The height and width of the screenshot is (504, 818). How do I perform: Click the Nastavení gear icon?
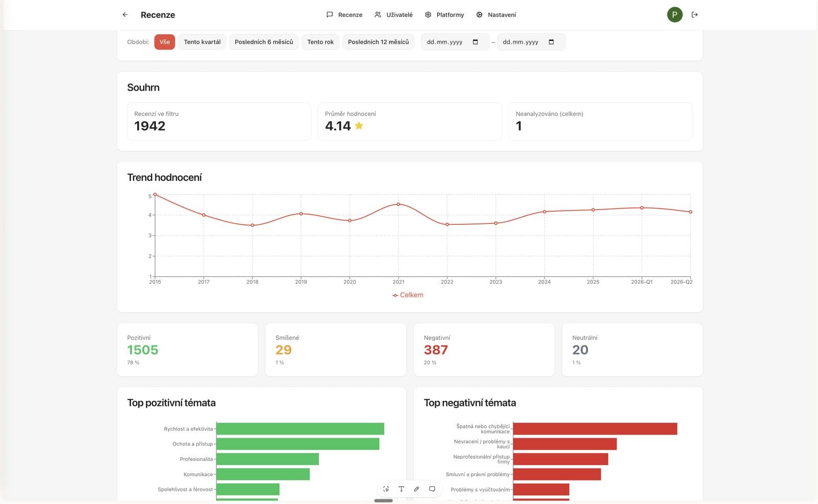coord(479,15)
